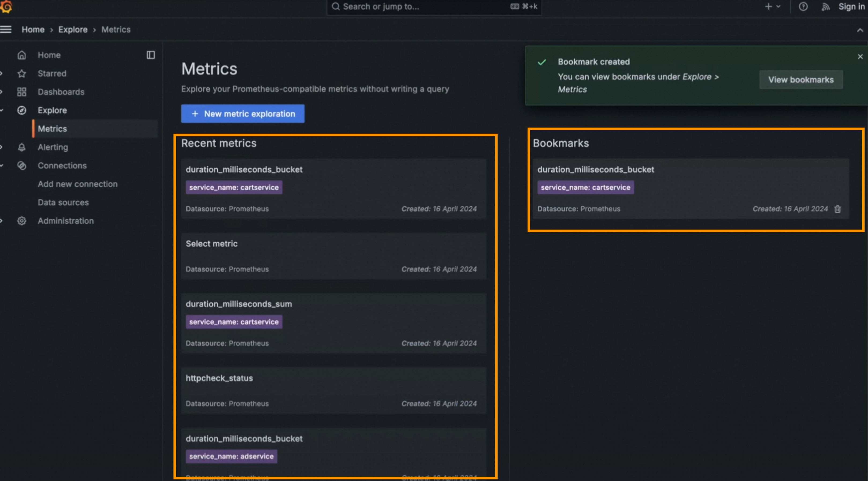
Task: Open Data sources in the sidebar
Action: (x=63, y=202)
